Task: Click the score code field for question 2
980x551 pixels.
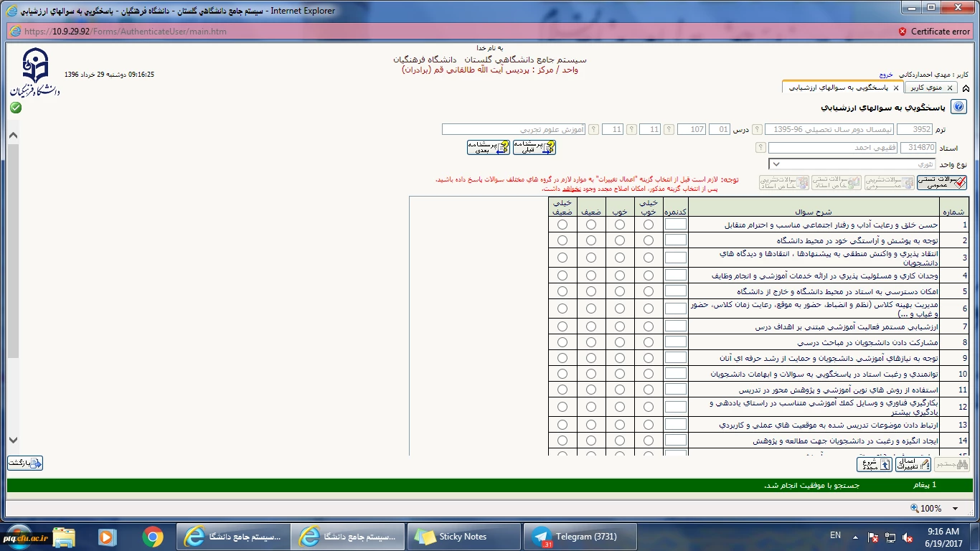Action: [x=675, y=241]
